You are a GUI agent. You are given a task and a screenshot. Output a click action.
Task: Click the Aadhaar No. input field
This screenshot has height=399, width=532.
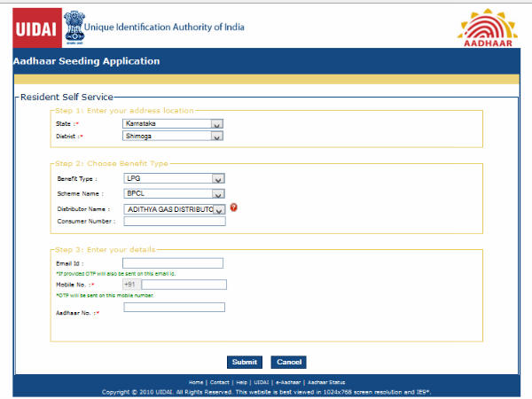pyautogui.click(x=175, y=308)
